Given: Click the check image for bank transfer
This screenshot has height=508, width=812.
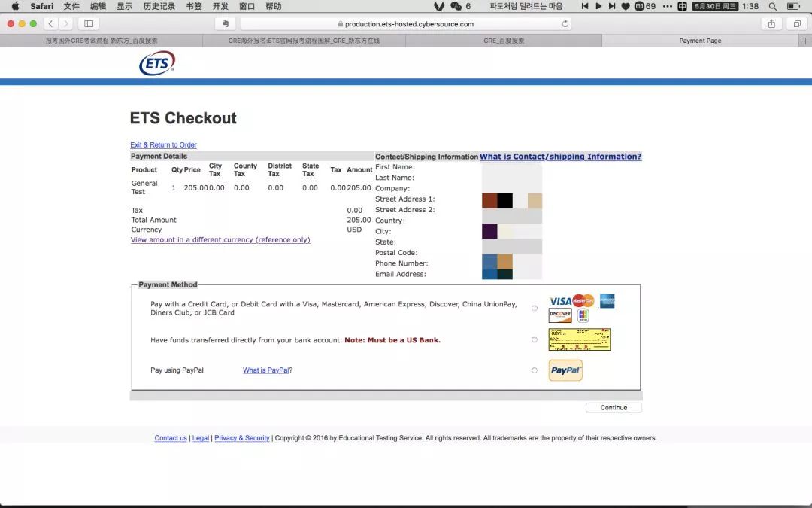Looking at the screenshot, I should [580, 339].
